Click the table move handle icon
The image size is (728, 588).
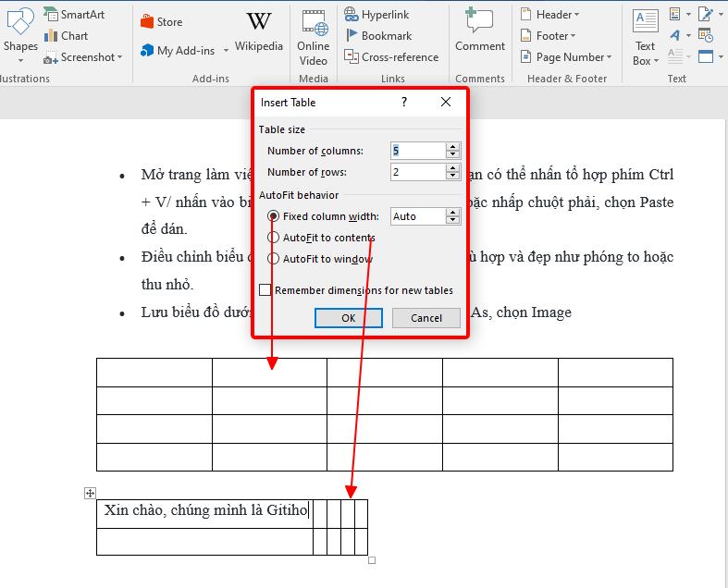(90, 494)
